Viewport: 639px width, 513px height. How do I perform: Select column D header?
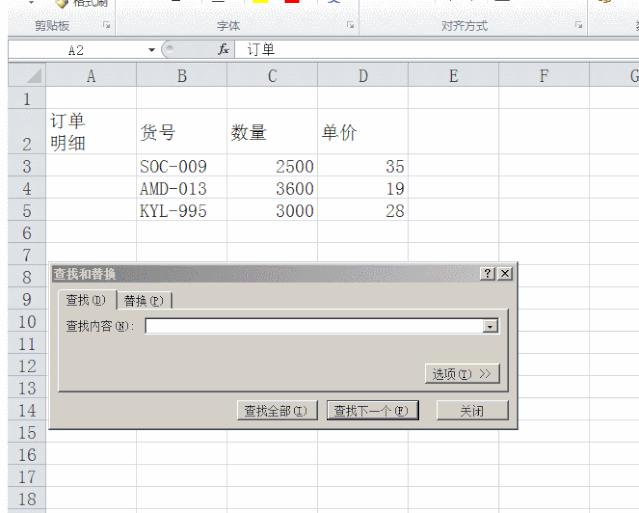tap(363, 75)
